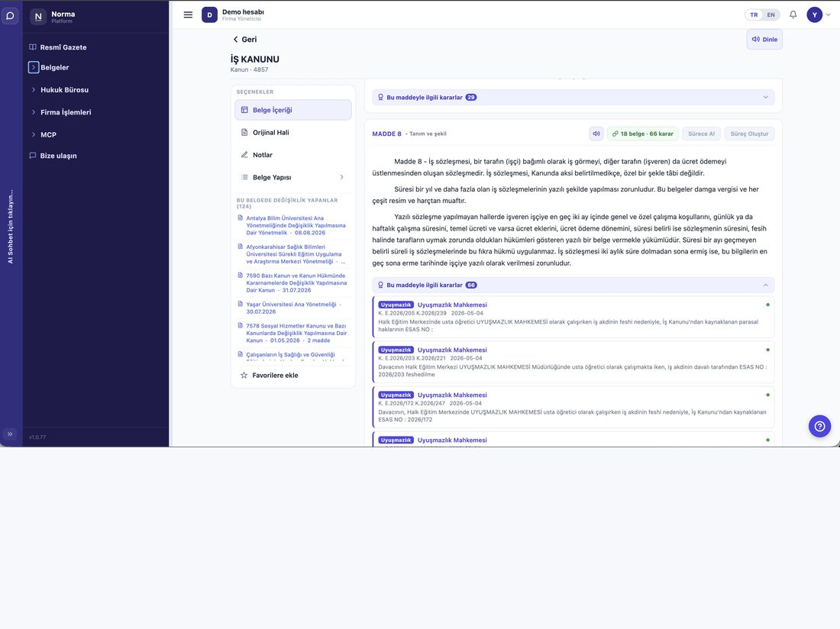
Task: Click the count badge 29
Action: click(471, 98)
